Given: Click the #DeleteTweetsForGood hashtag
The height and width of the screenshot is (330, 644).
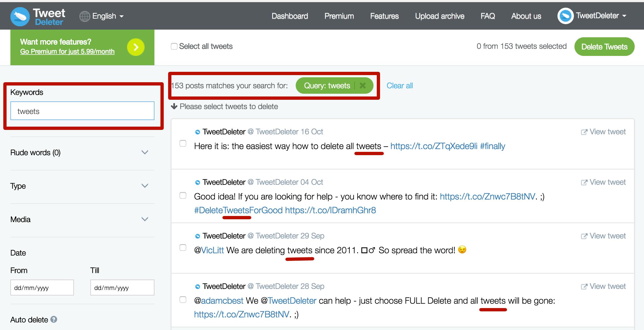Looking at the screenshot, I should click(x=238, y=210).
